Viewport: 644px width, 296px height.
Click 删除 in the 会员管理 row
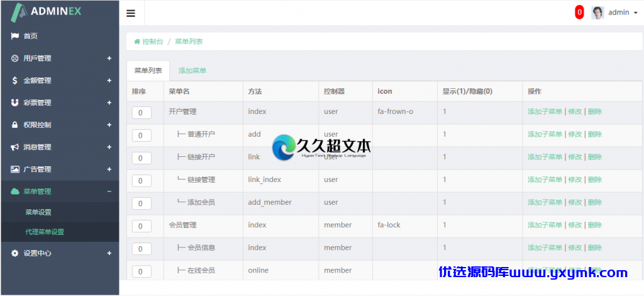coord(595,225)
